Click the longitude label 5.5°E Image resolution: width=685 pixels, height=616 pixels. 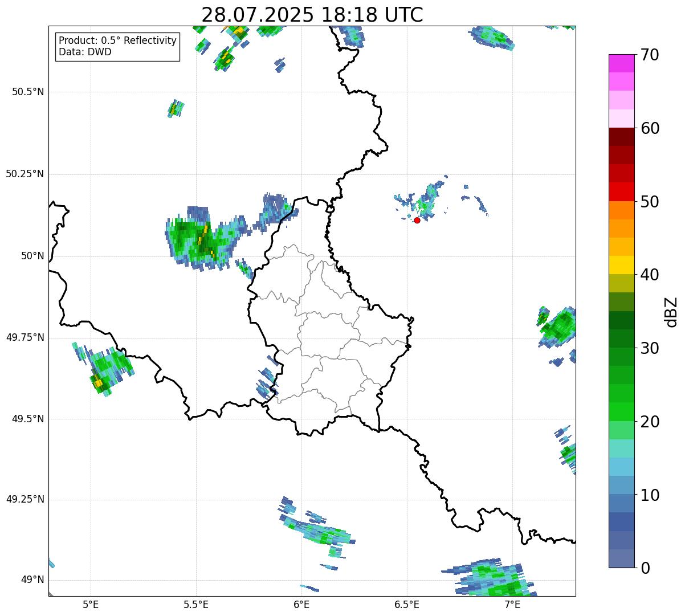tap(196, 605)
